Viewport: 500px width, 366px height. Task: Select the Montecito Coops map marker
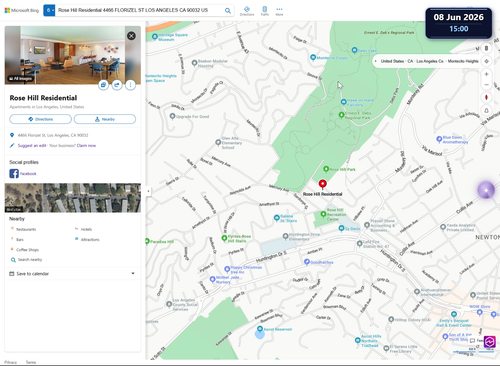313,57
